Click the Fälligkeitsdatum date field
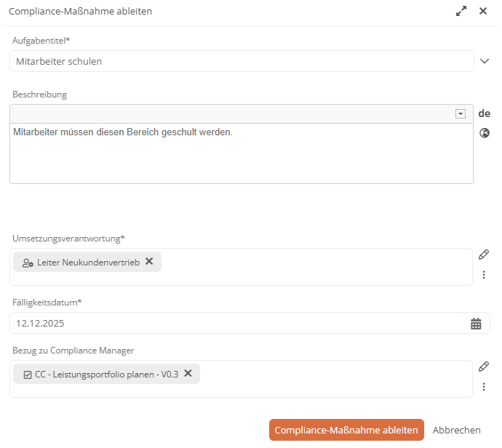This screenshot has height=448, width=502. pyautogui.click(x=236, y=324)
